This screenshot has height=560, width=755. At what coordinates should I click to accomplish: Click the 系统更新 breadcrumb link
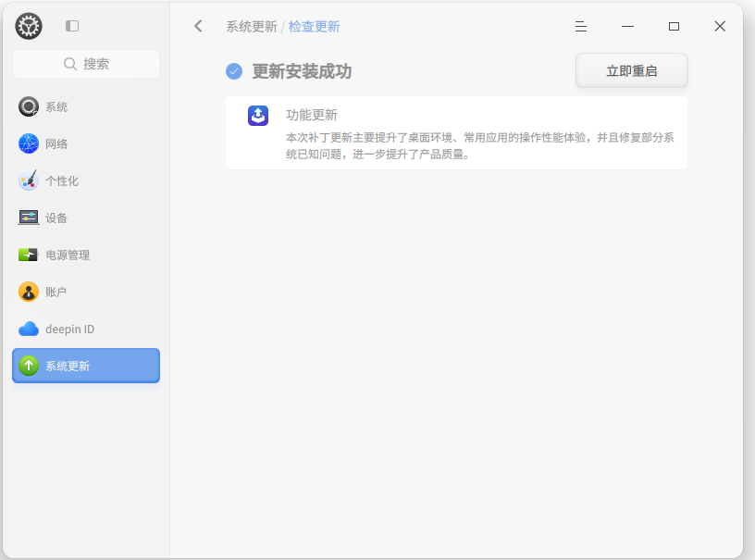pos(252,27)
